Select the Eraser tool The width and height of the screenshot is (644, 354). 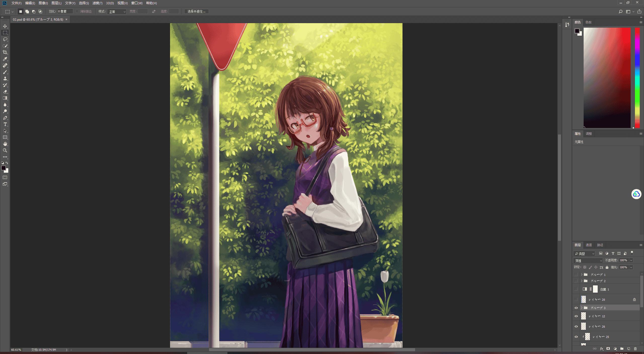(x=5, y=92)
